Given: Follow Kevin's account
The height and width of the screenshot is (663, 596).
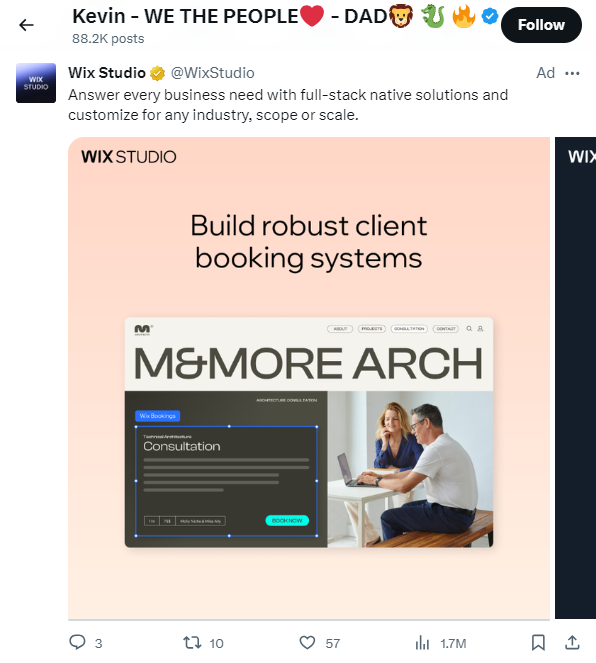Looking at the screenshot, I should 541,25.
